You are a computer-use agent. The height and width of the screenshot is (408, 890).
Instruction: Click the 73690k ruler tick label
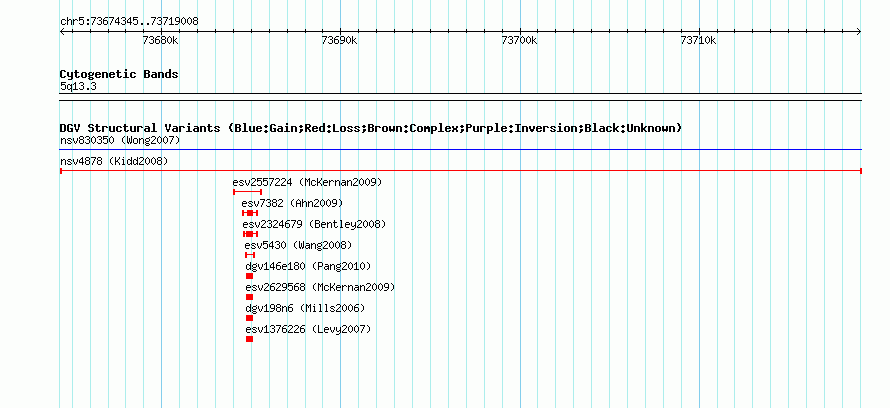339,41
